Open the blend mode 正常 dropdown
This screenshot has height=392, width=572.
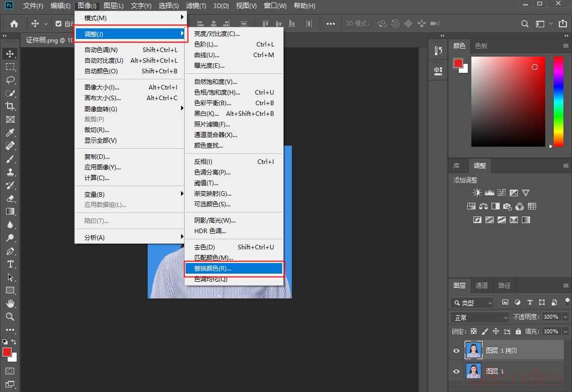(x=479, y=317)
